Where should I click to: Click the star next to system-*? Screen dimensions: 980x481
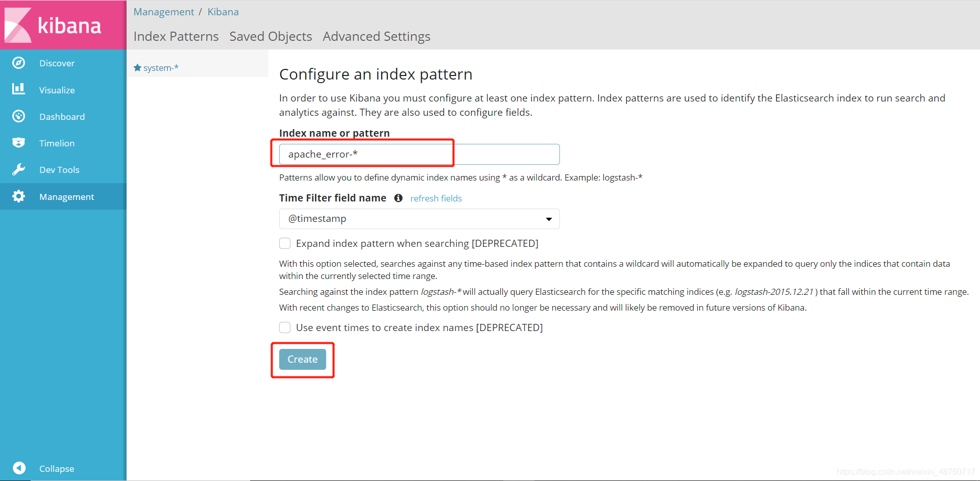137,67
